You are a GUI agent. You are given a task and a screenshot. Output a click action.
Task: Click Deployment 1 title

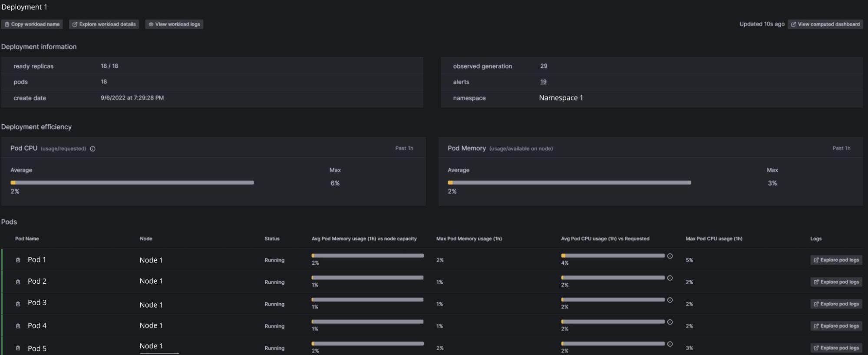[x=24, y=7]
